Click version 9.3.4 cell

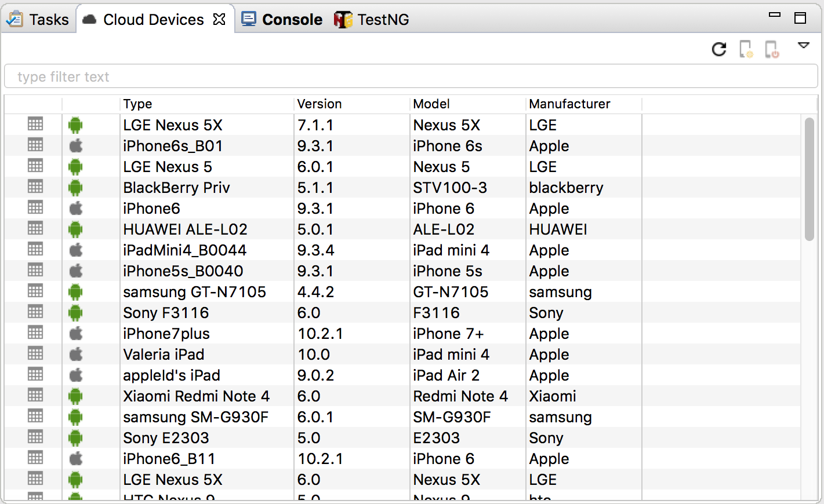[315, 250]
